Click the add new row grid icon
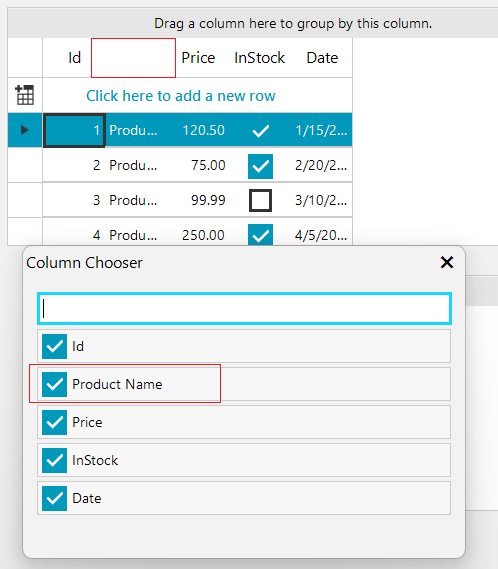 click(x=25, y=95)
